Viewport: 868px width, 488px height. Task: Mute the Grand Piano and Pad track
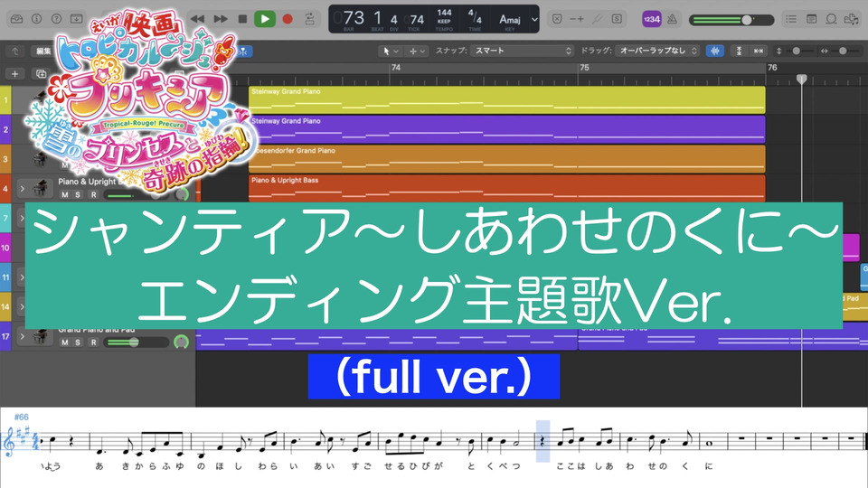click(x=65, y=343)
